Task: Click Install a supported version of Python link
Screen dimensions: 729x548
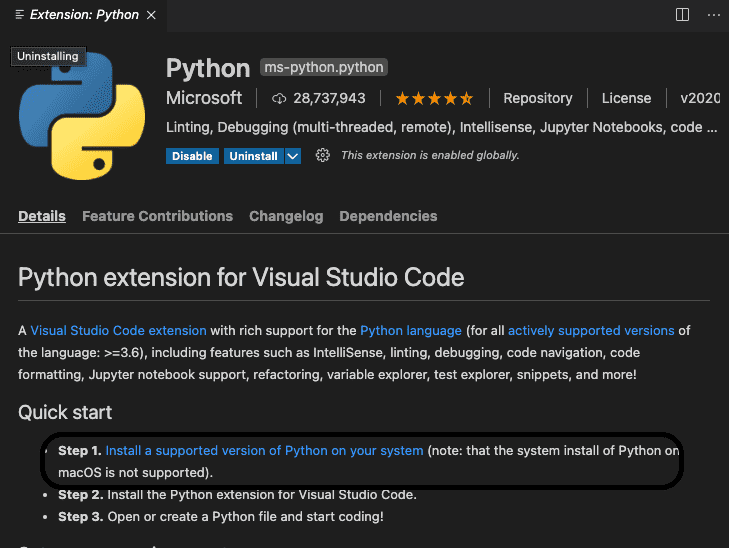Action: click(x=264, y=450)
